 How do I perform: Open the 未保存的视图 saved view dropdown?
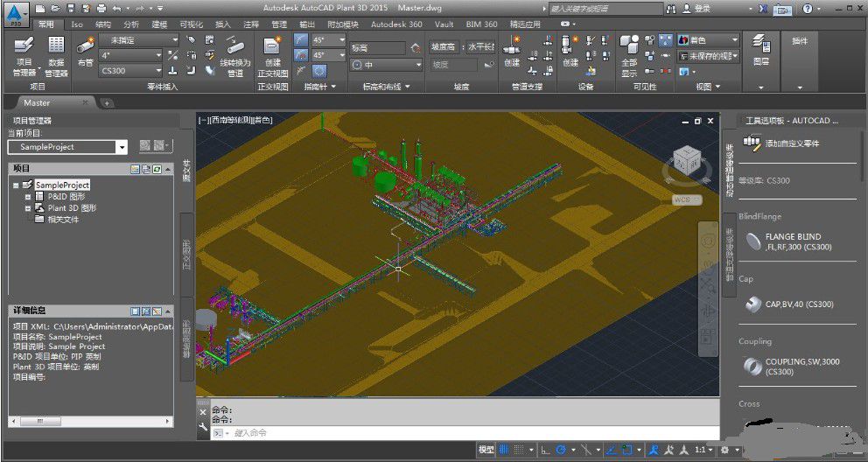(x=709, y=56)
